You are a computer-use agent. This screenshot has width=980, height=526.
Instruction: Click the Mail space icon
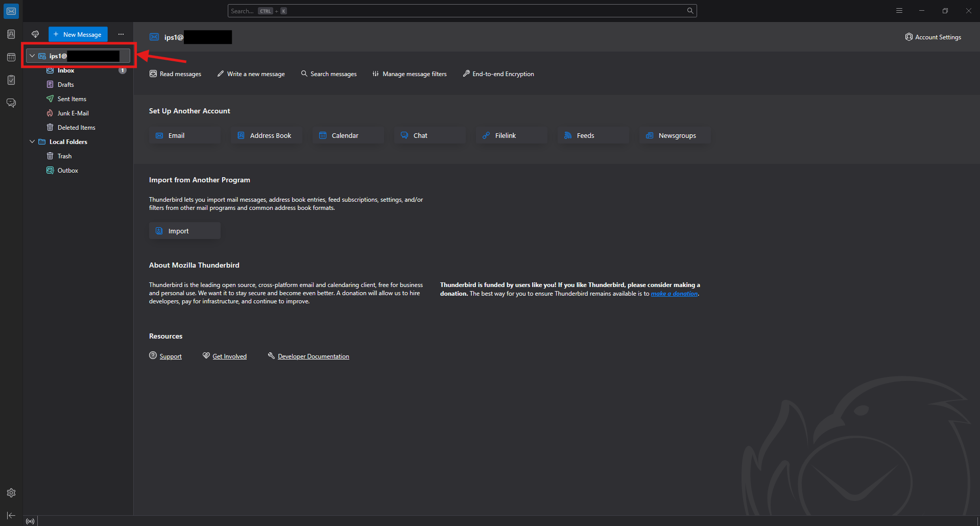[x=11, y=11]
